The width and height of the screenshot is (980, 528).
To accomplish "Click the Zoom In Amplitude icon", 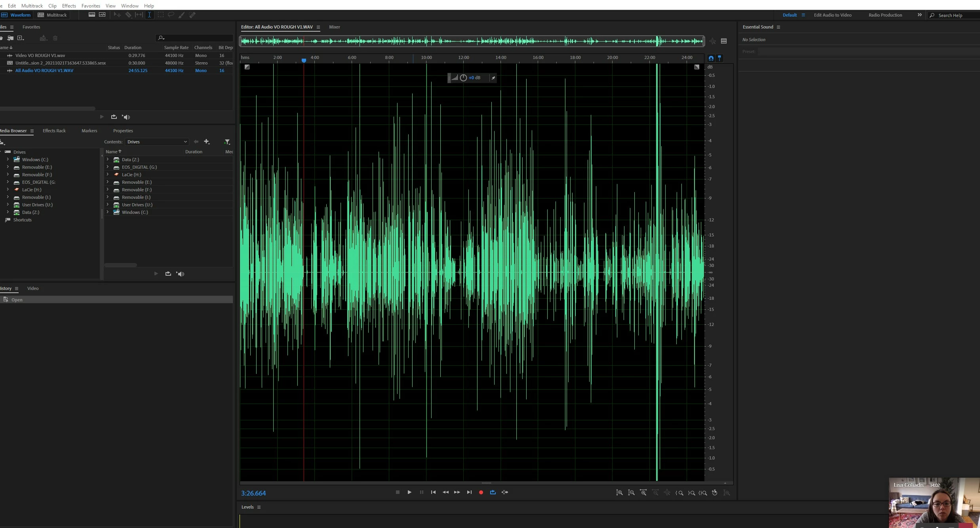I will pos(620,493).
